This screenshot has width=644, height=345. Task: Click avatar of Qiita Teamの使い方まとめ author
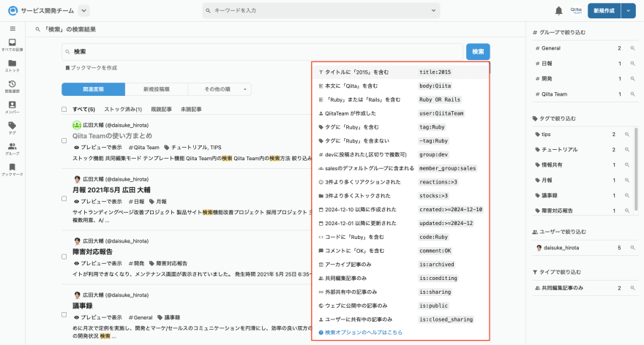[77, 125]
